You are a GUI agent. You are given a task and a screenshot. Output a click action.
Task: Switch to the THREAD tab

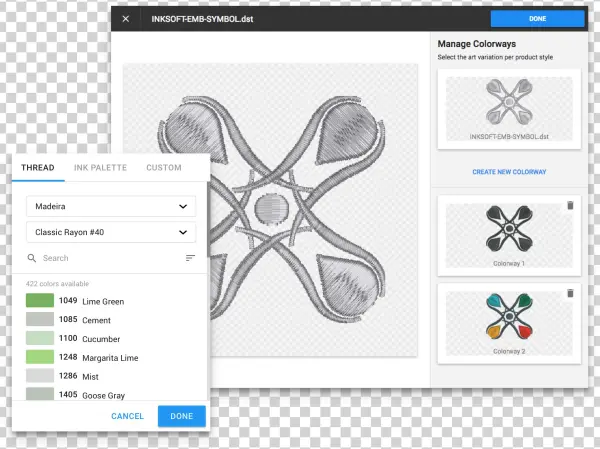[38, 168]
